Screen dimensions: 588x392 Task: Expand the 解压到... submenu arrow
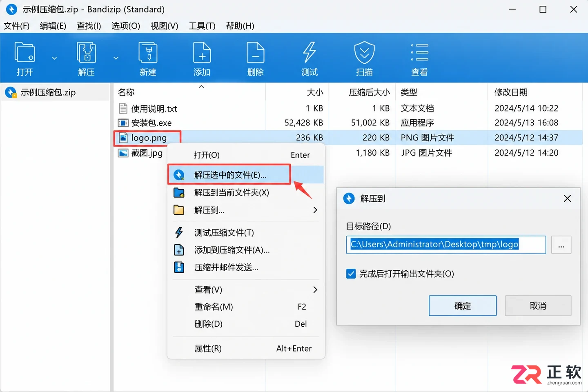(x=315, y=210)
